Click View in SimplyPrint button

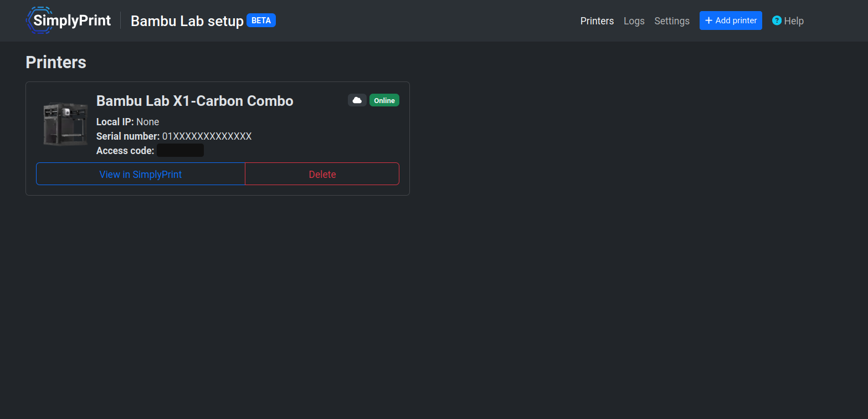[x=141, y=174]
